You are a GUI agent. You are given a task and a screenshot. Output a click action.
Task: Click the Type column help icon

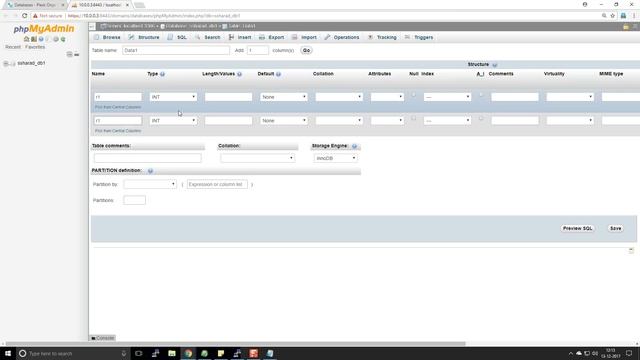point(162,74)
